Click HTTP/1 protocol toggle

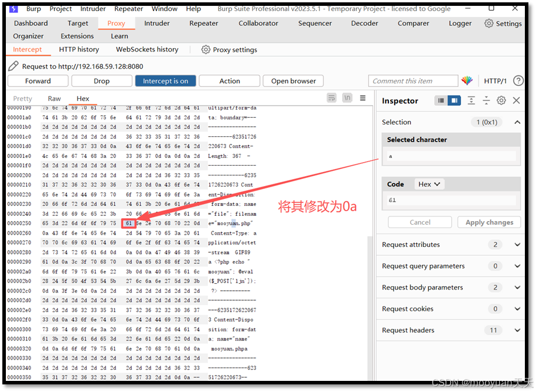pyautogui.click(x=495, y=81)
